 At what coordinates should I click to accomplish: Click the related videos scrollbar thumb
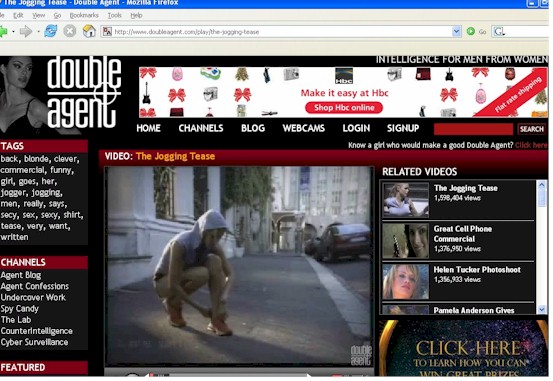(542, 198)
